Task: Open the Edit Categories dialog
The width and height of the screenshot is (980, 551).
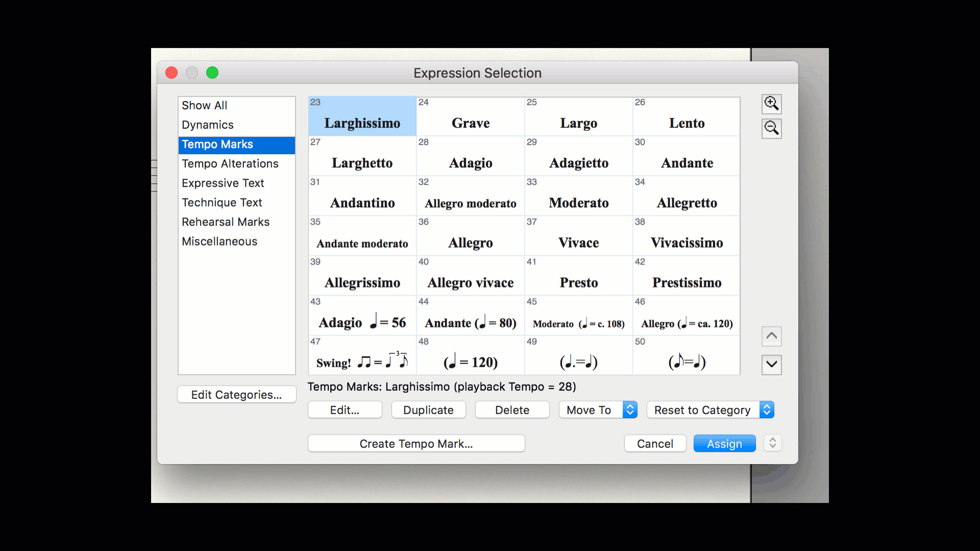Action: [236, 395]
